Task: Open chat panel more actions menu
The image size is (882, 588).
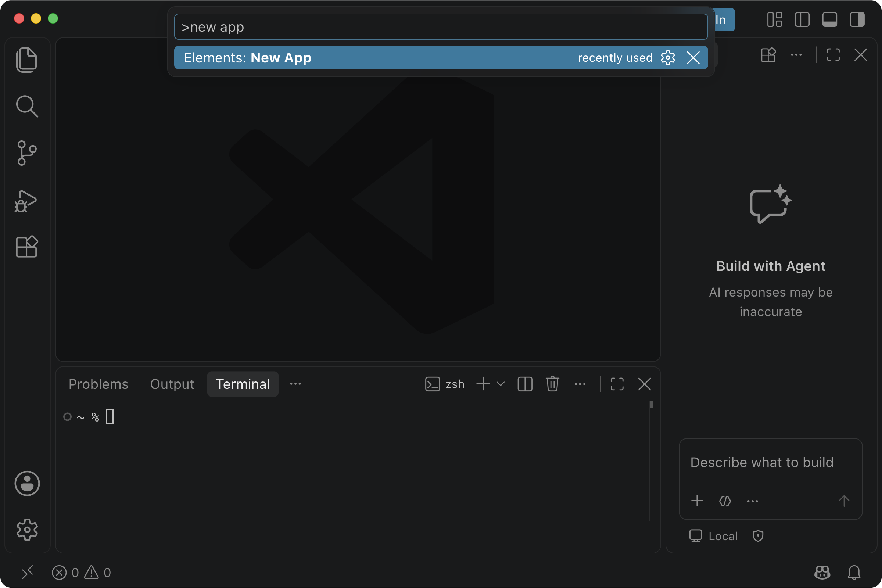Action: click(796, 55)
